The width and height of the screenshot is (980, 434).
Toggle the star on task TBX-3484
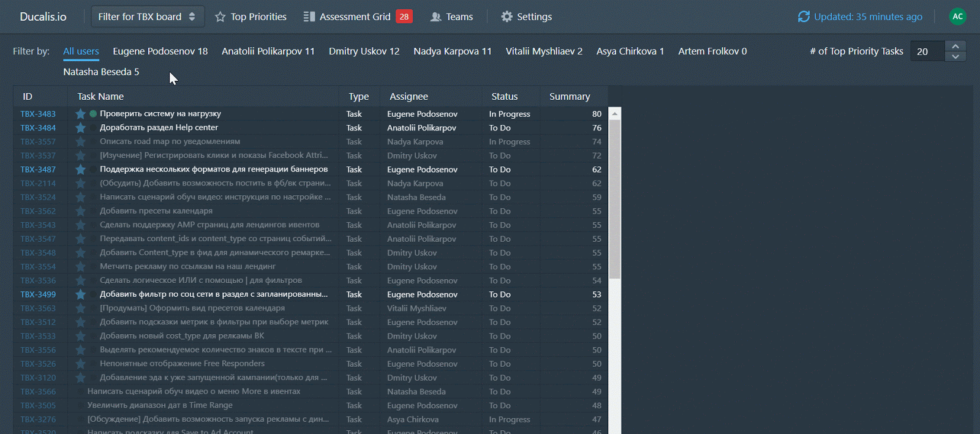tap(80, 128)
